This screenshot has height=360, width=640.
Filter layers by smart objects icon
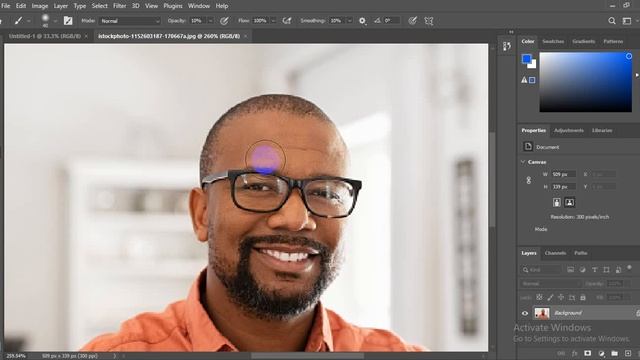[618, 270]
